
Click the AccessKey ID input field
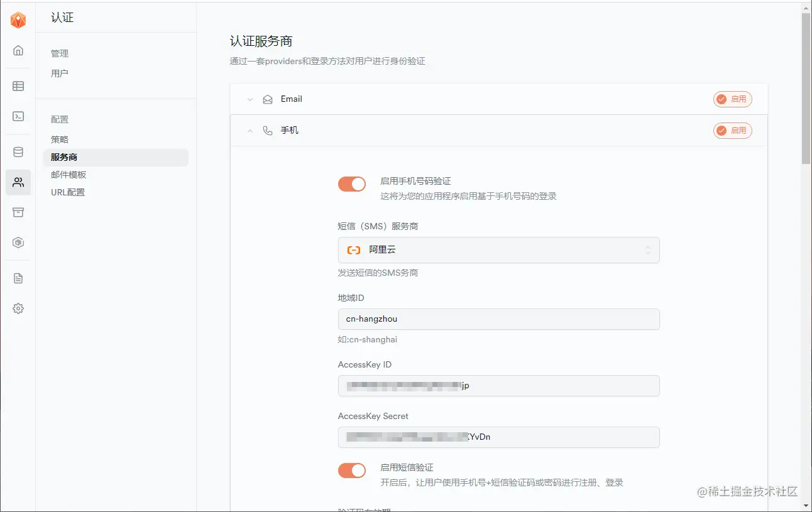pos(498,386)
